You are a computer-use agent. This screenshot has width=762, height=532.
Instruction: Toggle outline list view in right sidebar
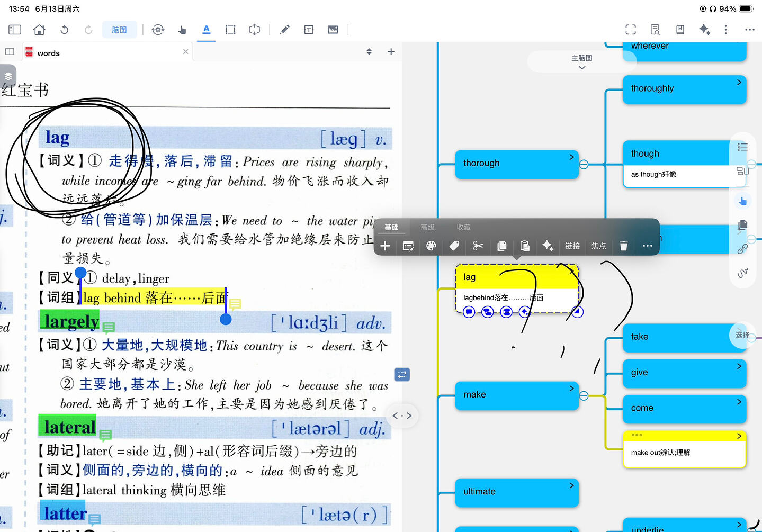[742, 147]
